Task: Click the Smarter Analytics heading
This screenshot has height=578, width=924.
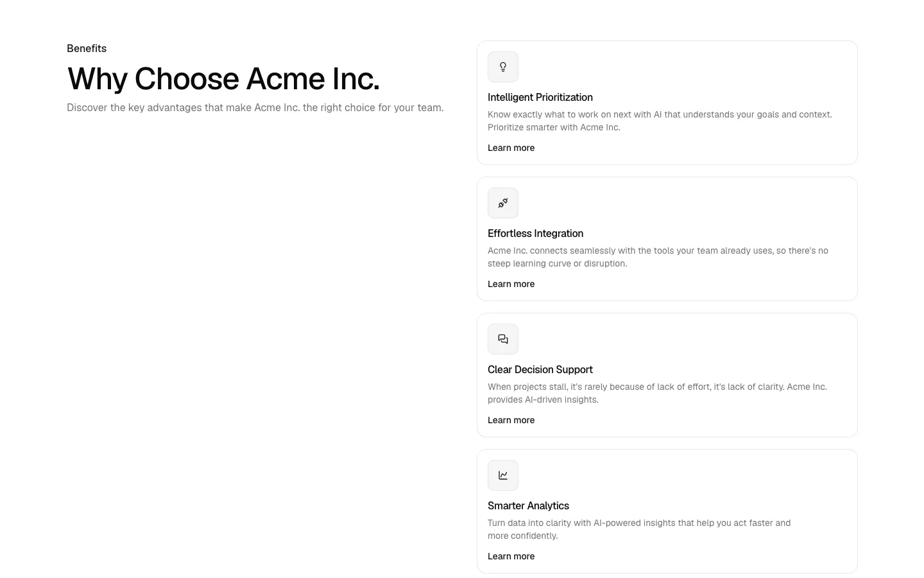Action: (x=528, y=506)
